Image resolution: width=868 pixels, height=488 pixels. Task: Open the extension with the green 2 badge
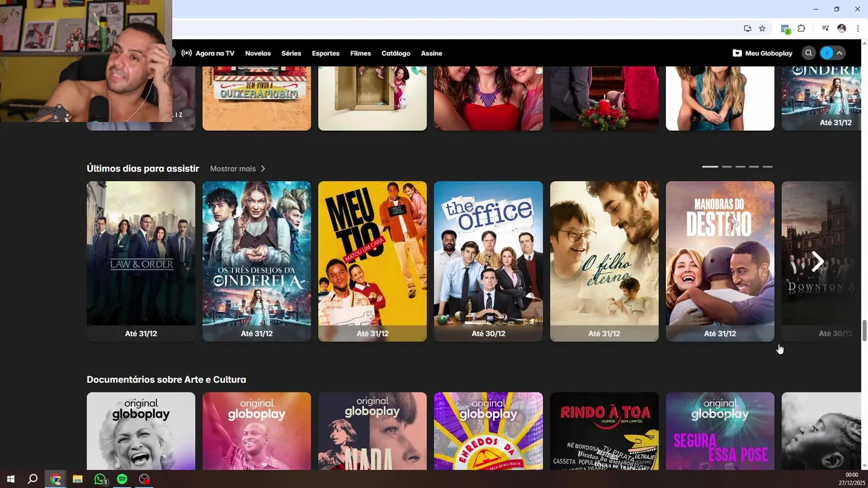click(785, 28)
